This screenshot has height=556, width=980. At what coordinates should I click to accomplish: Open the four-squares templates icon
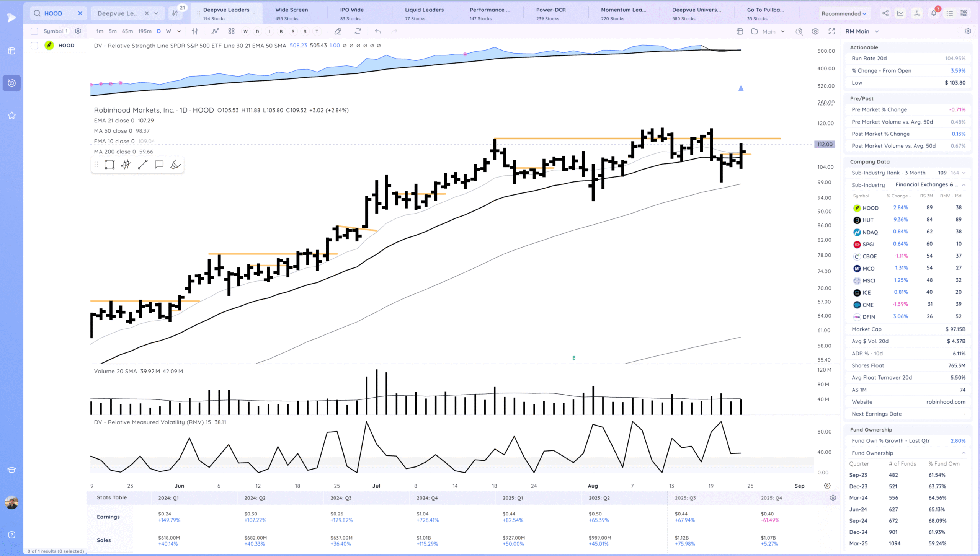[231, 31]
